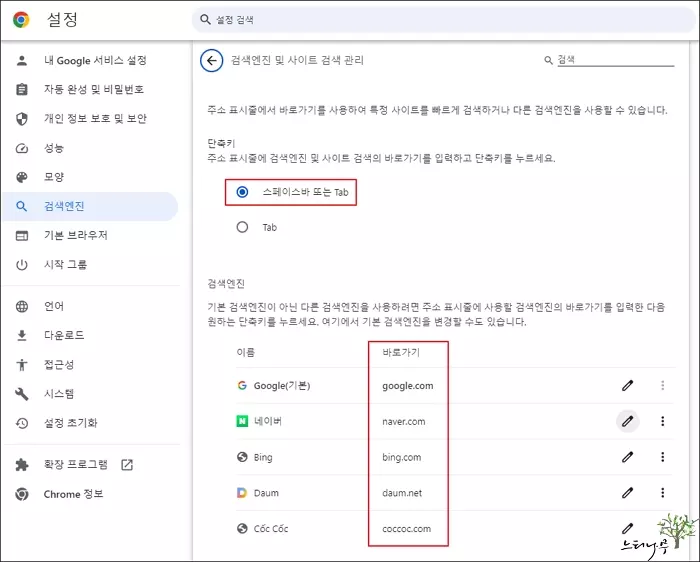
Task: Click the sidebar magnifier icon for 검색엔진
Action: 21,206
